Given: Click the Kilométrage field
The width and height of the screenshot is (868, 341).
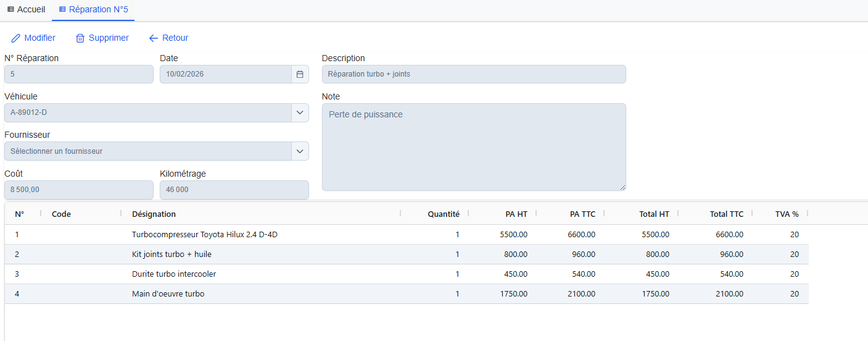Looking at the screenshot, I should tap(234, 190).
